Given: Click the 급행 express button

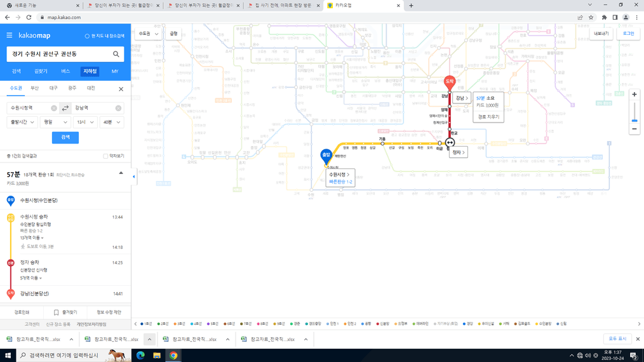Looking at the screenshot, I should (174, 34).
